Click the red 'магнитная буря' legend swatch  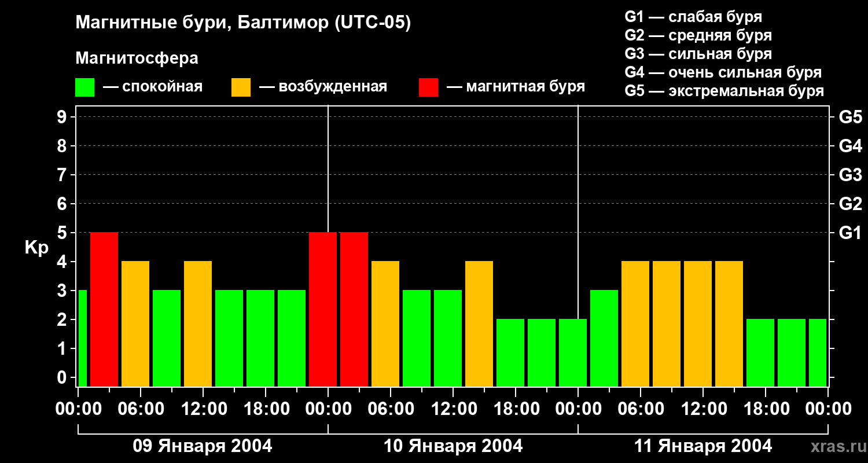(x=428, y=87)
